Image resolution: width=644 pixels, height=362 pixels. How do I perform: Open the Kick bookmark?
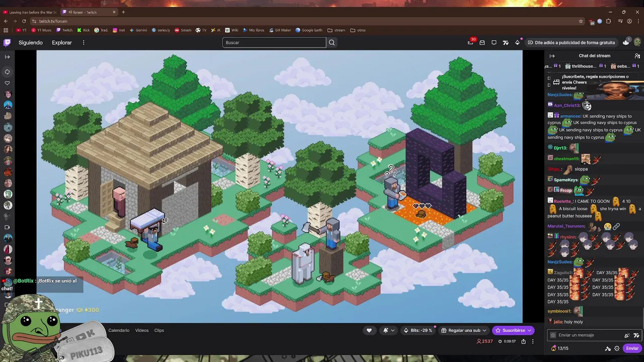click(83, 30)
